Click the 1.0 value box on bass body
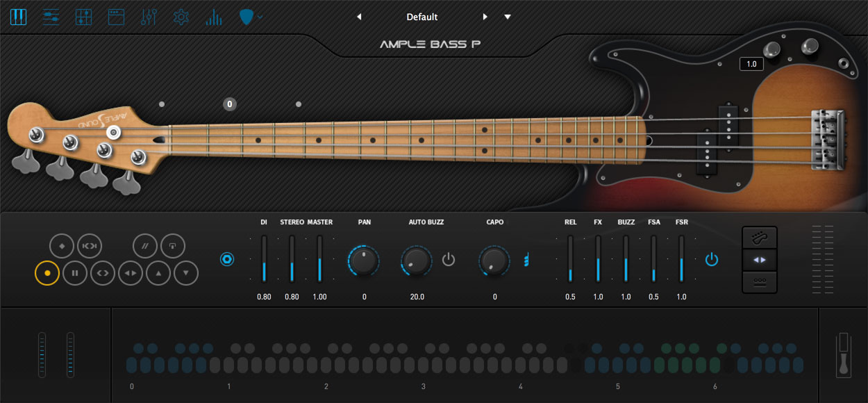 751,64
